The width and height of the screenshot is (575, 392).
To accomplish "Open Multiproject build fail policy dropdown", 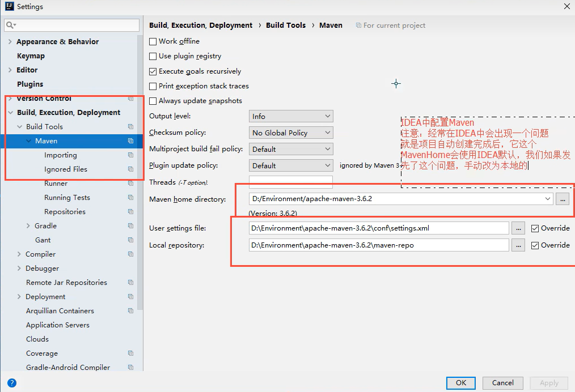I will coord(291,149).
